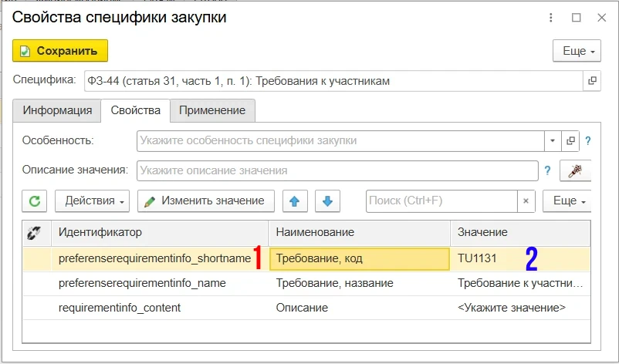The image size is (619, 364).
Task: Select the Свойства tab
Action: click(135, 110)
